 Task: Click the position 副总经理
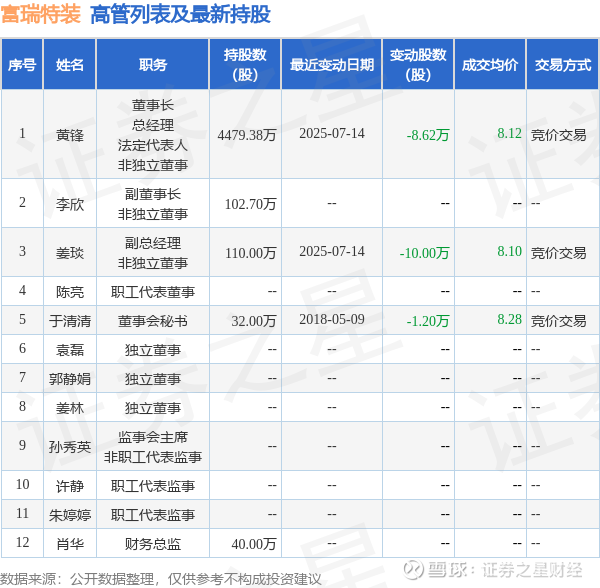(153, 243)
